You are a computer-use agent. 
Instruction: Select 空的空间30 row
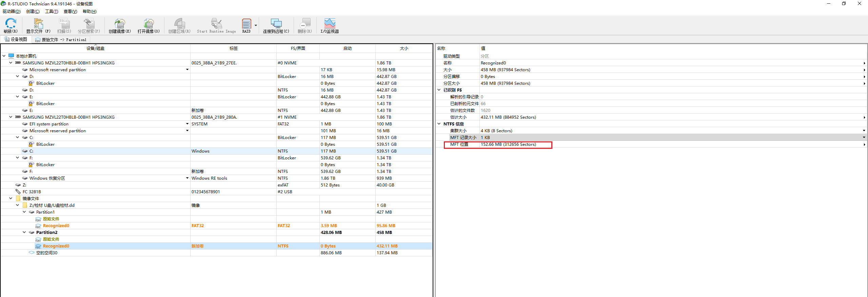click(x=216, y=253)
